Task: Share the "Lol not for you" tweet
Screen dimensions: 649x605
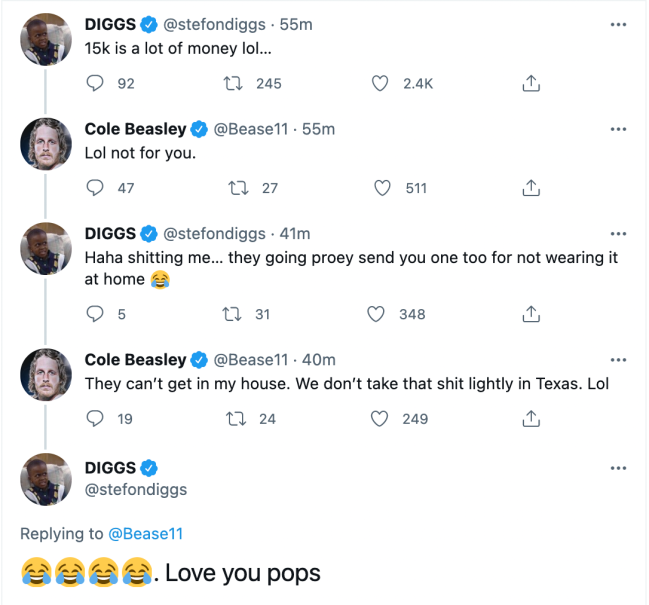Action: click(x=532, y=187)
